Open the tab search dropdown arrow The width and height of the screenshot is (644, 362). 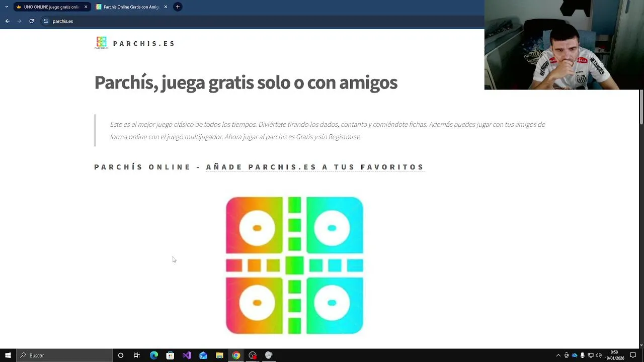pyautogui.click(x=7, y=7)
